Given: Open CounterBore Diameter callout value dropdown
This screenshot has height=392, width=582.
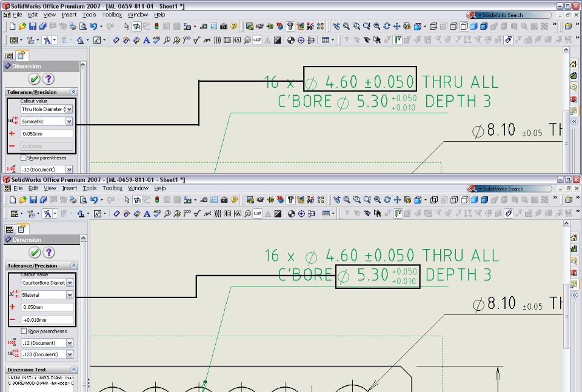Looking at the screenshot, I should tap(69, 282).
